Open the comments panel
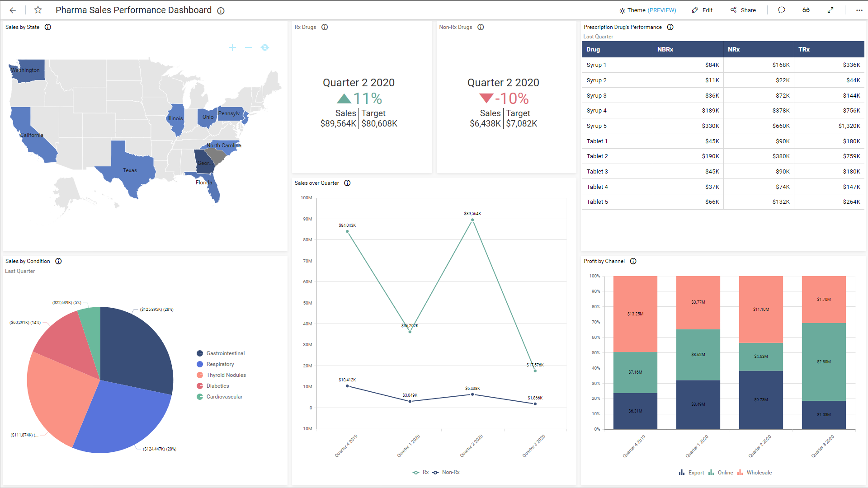This screenshot has width=868, height=488. click(x=782, y=10)
